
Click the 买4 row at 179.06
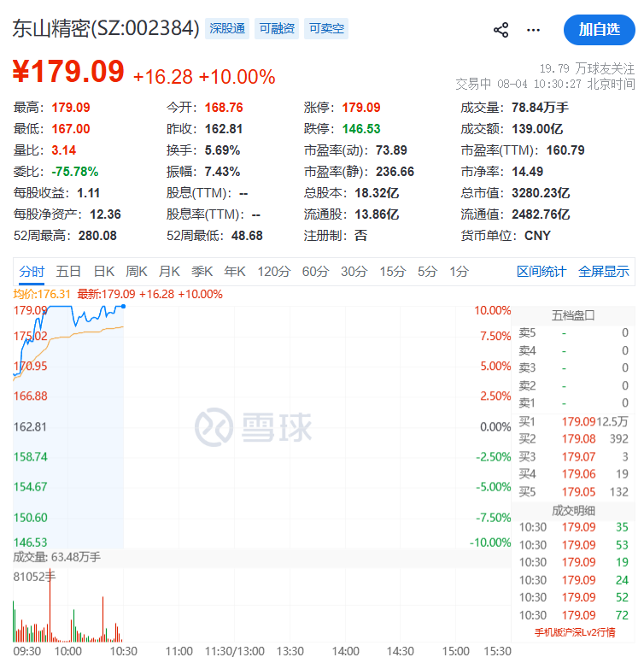click(573, 474)
